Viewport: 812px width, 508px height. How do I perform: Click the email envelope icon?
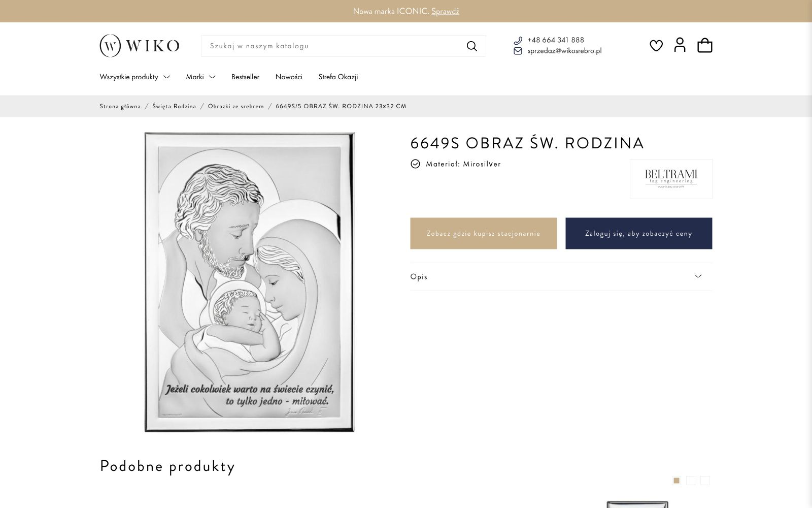coord(518,51)
